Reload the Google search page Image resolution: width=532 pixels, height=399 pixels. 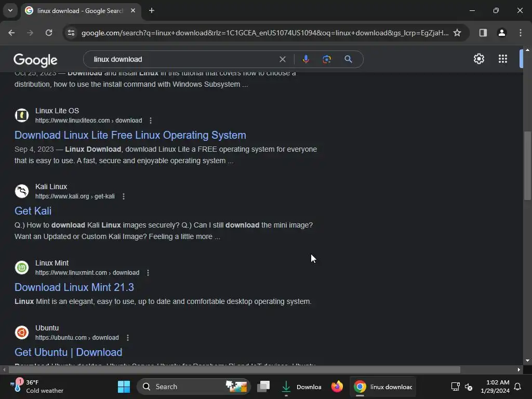tap(49, 33)
